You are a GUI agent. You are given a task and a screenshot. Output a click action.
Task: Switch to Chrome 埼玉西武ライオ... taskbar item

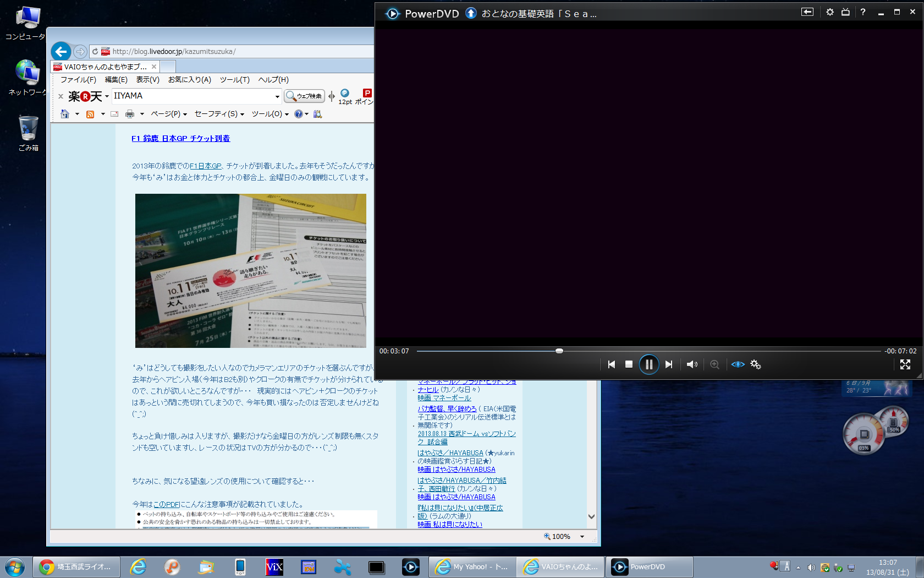[x=76, y=567]
